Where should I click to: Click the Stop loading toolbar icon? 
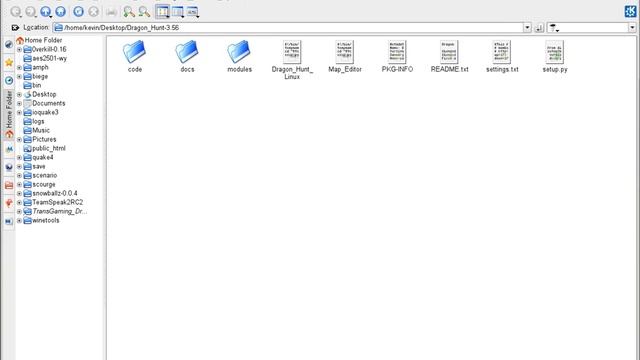(x=93, y=12)
